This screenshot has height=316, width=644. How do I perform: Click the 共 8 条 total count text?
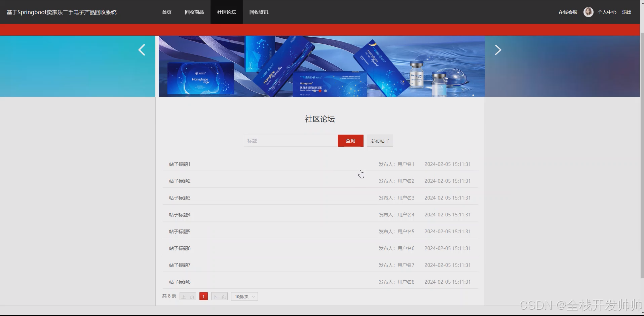tap(169, 296)
